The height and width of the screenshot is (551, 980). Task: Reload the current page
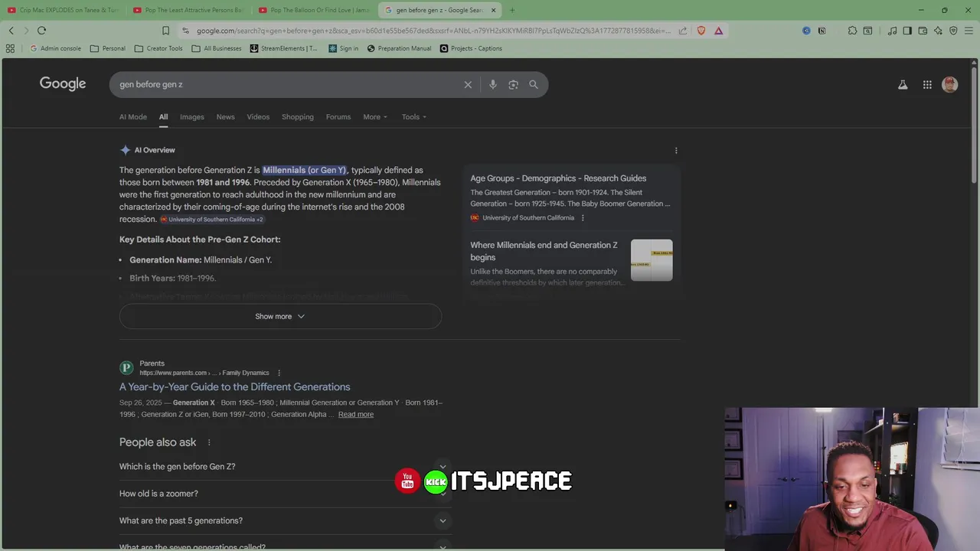(x=41, y=31)
